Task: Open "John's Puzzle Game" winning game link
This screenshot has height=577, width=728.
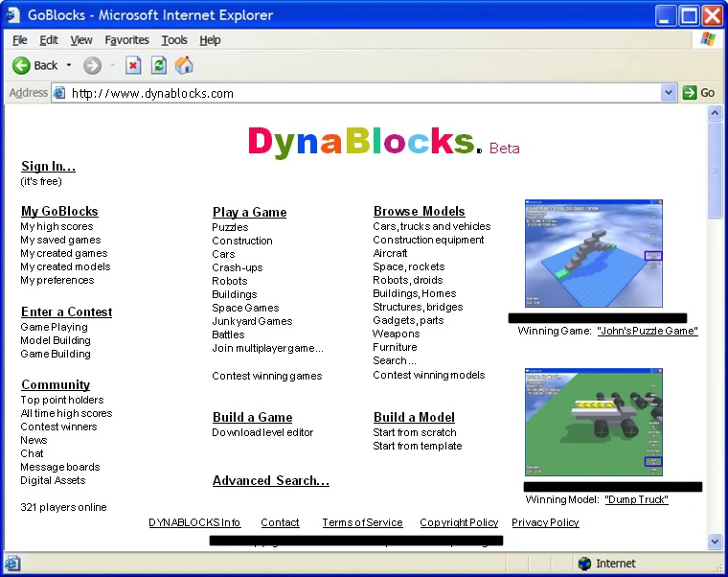Action: coord(648,331)
